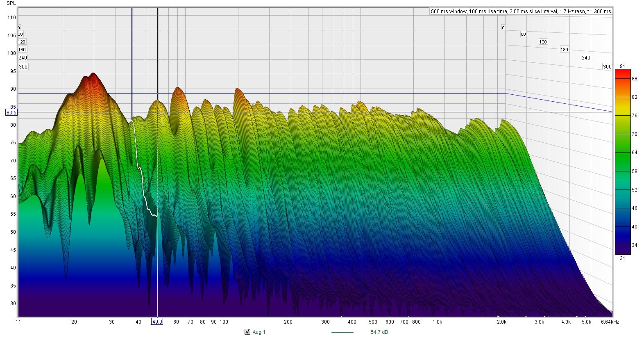Click the 49.0 frequency cursor box

click(x=157, y=322)
